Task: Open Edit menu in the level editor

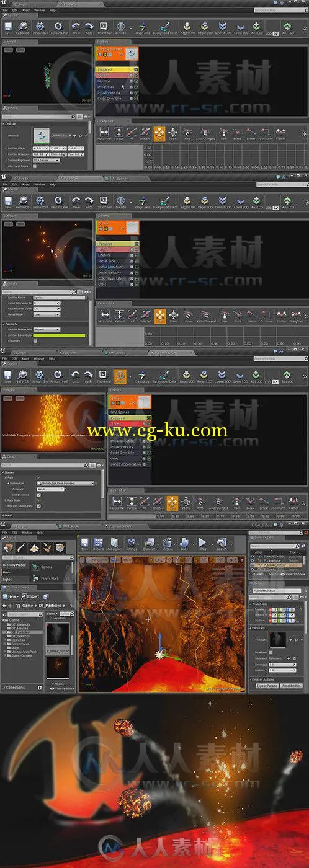Action: tap(15, 532)
